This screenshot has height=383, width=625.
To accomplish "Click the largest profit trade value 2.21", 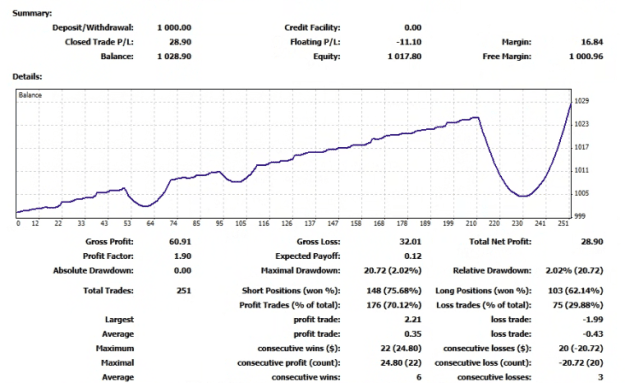I will pos(413,319).
